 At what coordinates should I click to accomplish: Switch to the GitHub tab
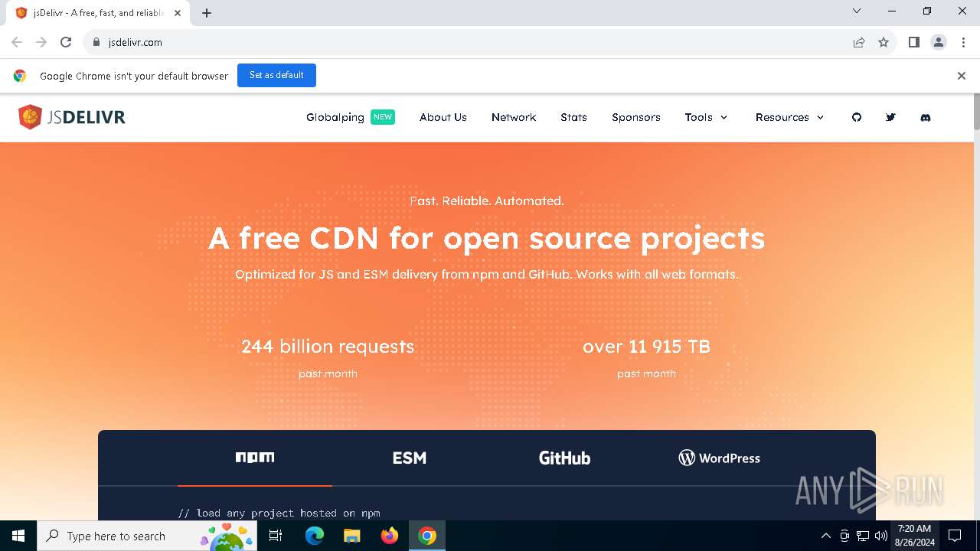(564, 458)
